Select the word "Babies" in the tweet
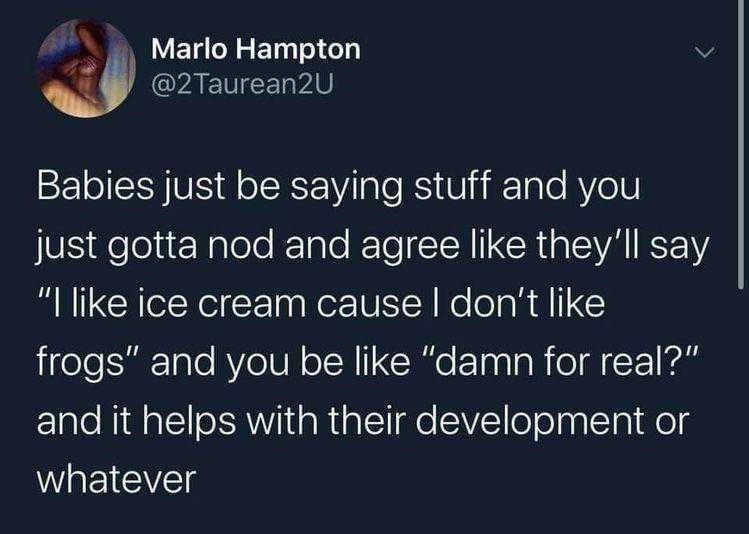The height and width of the screenshot is (534, 749). click(96, 186)
